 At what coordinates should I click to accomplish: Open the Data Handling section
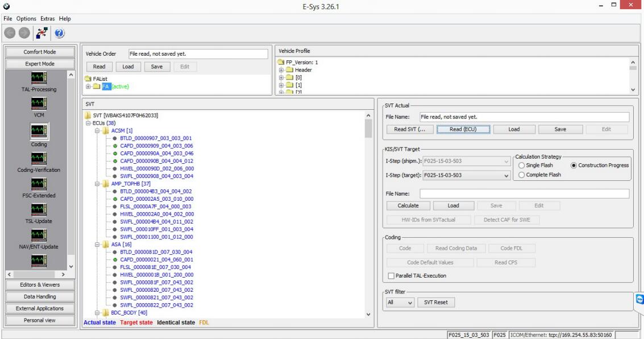(x=40, y=297)
